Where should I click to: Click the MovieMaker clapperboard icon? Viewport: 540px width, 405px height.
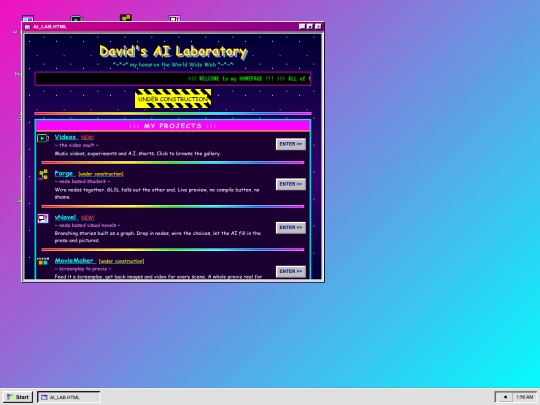43,261
